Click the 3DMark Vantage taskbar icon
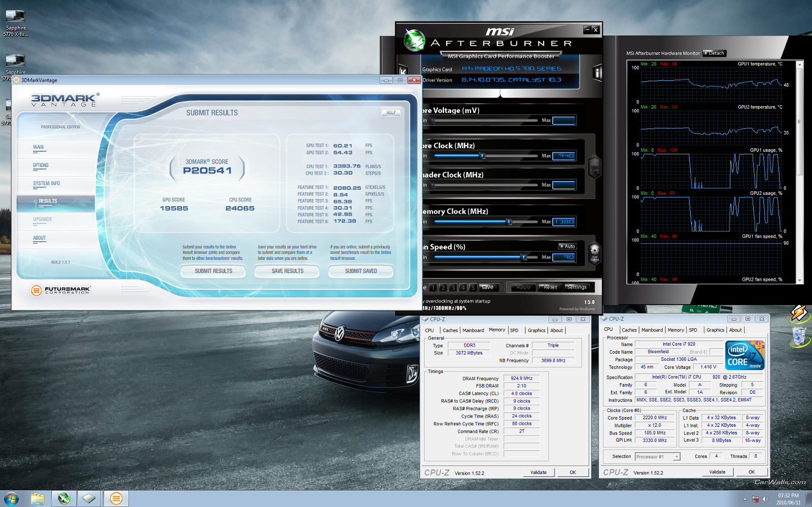 116,498
